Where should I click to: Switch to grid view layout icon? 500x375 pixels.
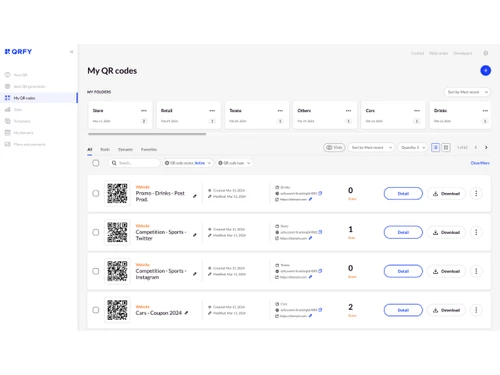[x=446, y=147]
